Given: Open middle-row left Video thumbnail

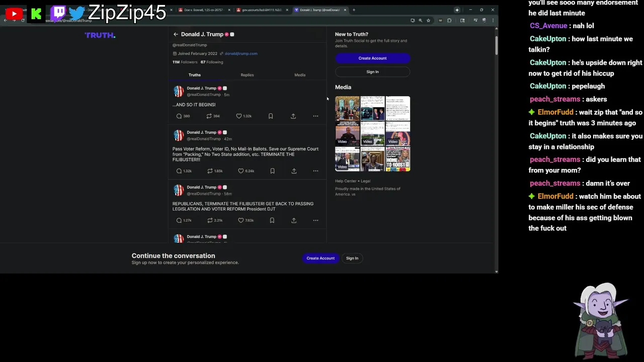Looking at the screenshot, I should point(347,134).
